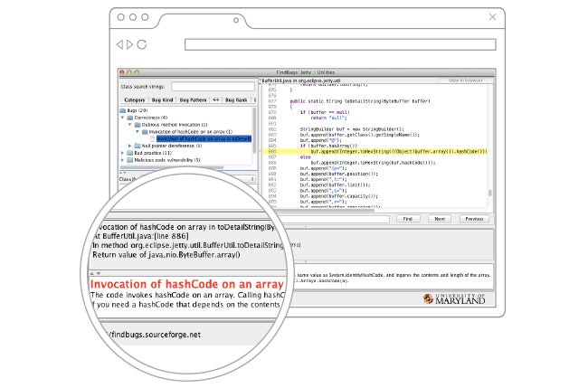588x388 pixels.
Task: Click the Dubious method invocation folder icon
Action: 138,125
